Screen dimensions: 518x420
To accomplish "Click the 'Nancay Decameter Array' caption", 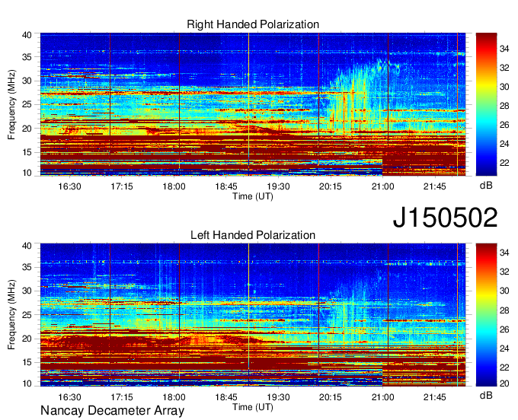I will pos(112,411).
